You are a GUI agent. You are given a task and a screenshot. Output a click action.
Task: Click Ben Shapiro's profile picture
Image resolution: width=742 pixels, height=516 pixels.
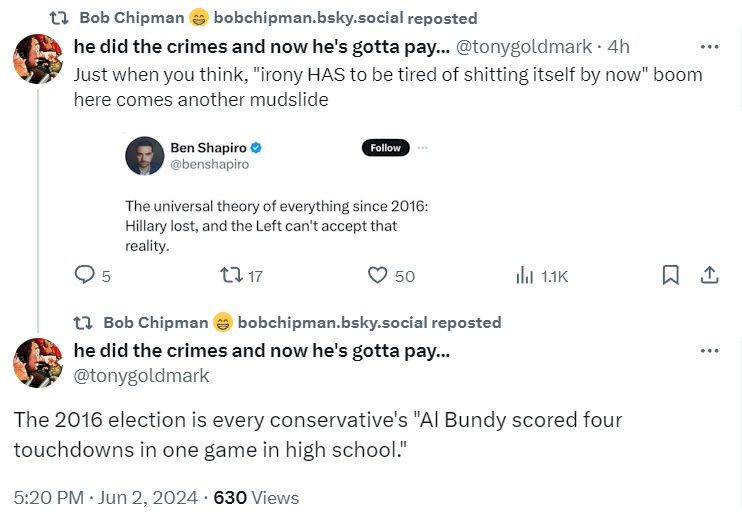click(144, 156)
